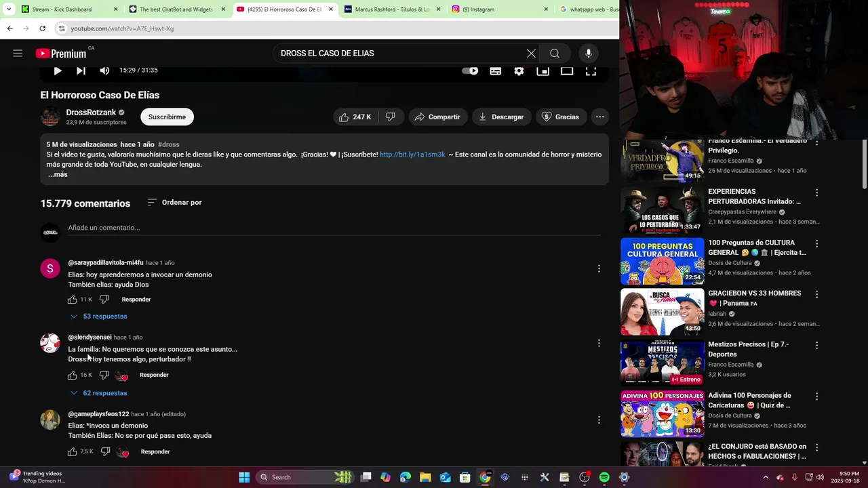
Task: Open Spotify from the taskbar
Action: click(x=604, y=477)
